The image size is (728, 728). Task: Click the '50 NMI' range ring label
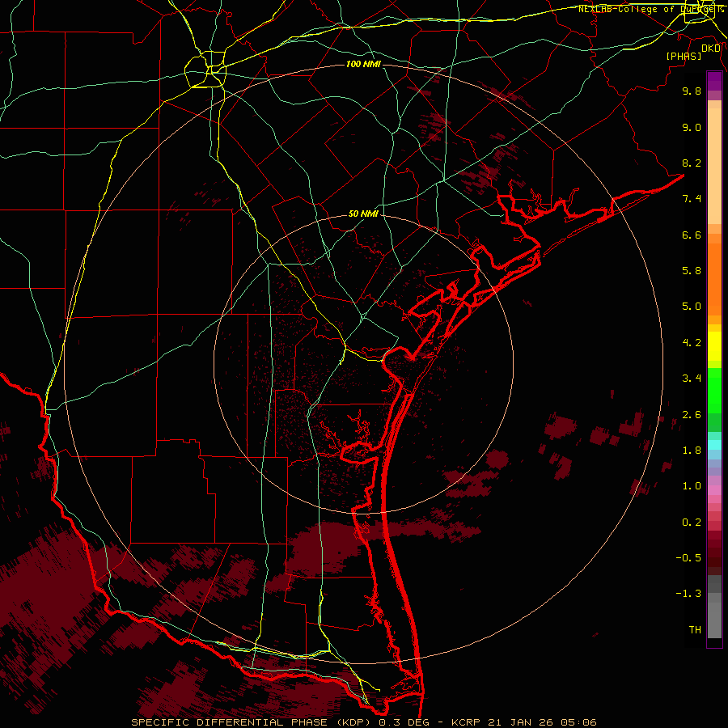(x=363, y=214)
